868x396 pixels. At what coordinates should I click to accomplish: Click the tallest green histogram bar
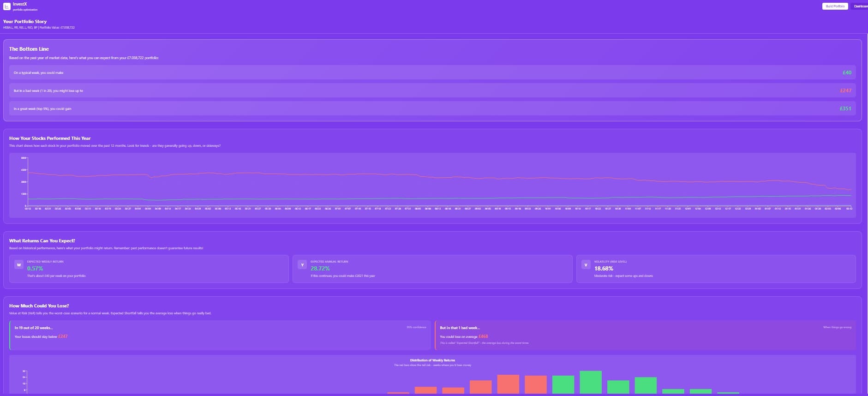590,382
